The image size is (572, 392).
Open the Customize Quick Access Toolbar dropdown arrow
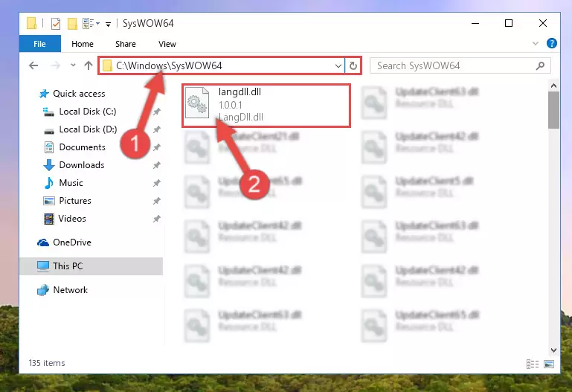(109, 25)
